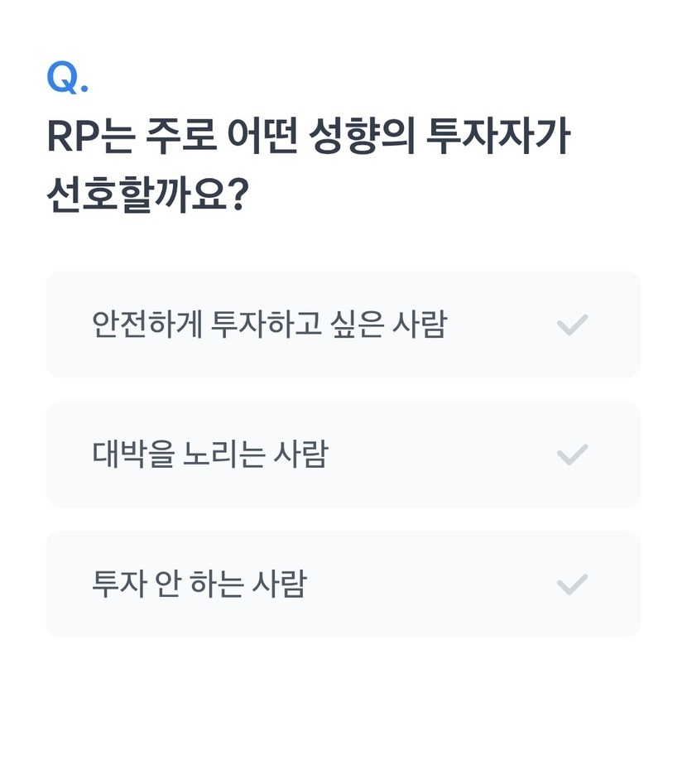The height and width of the screenshot is (784, 687).
Task: Tick the gray check in the bottom option
Action: [572, 584]
